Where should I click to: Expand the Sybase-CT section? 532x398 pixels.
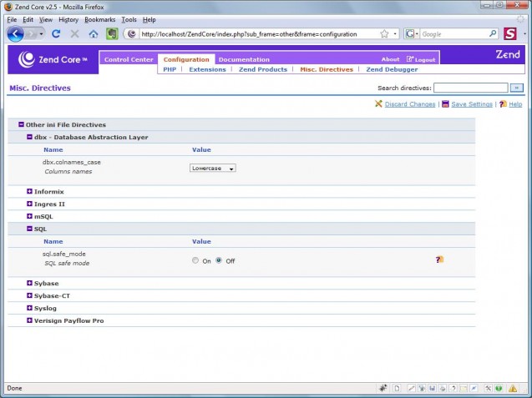click(x=29, y=295)
